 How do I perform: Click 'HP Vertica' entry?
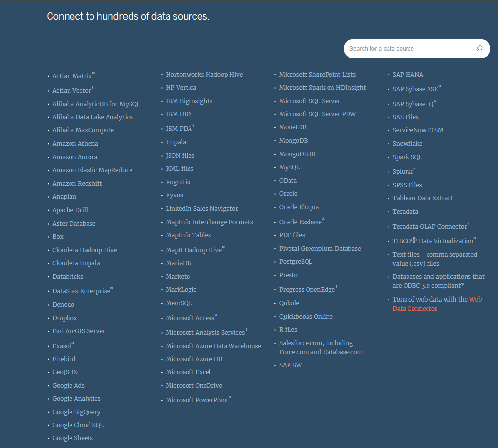point(181,88)
